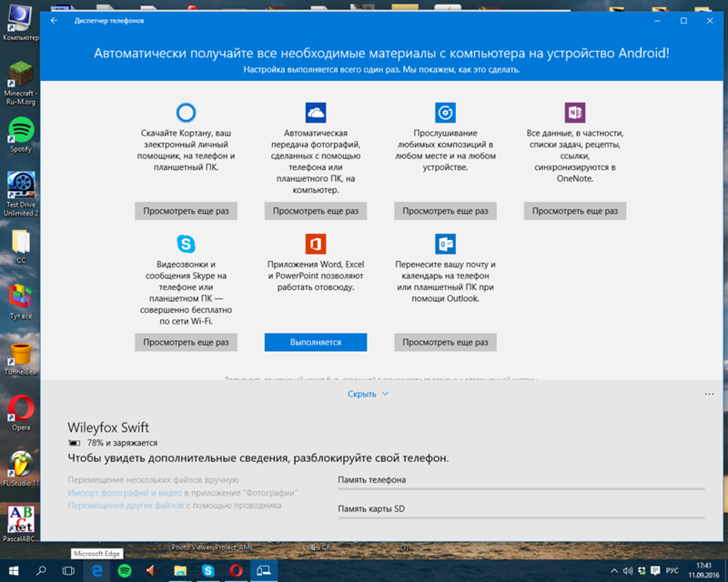The image size is (728, 582).
Task: Select PascalABC desktop shortcut
Action: pyautogui.click(x=21, y=524)
